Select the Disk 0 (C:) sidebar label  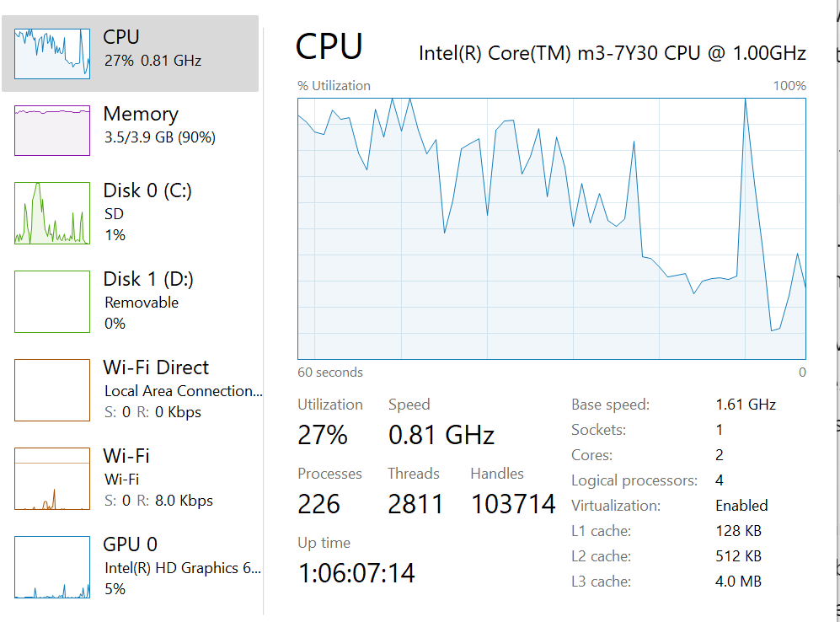tap(147, 190)
